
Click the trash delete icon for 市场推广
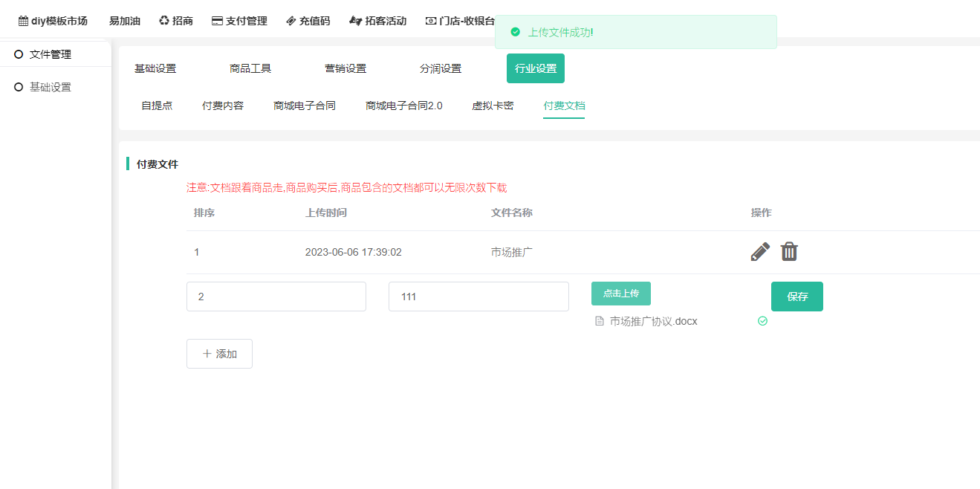[x=789, y=252]
